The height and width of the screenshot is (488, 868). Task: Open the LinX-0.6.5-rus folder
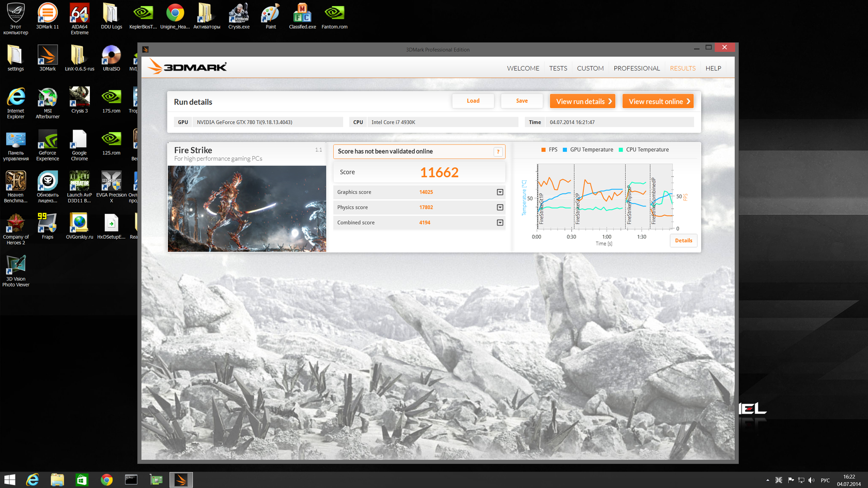tap(80, 58)
